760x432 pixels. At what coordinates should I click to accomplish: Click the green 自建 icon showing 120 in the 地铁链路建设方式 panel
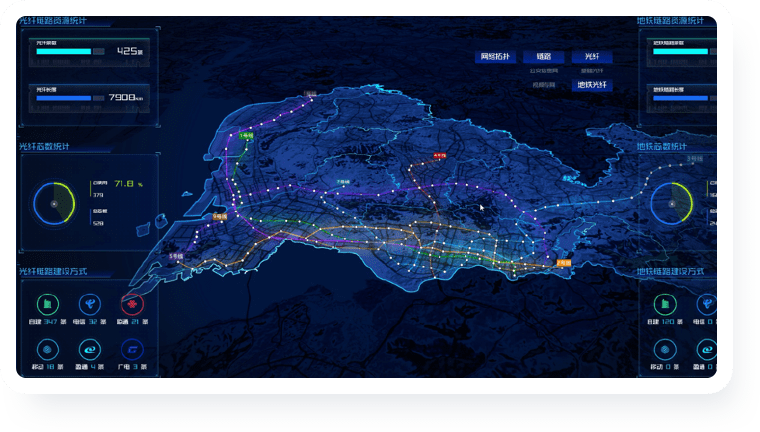coord(665,304)
